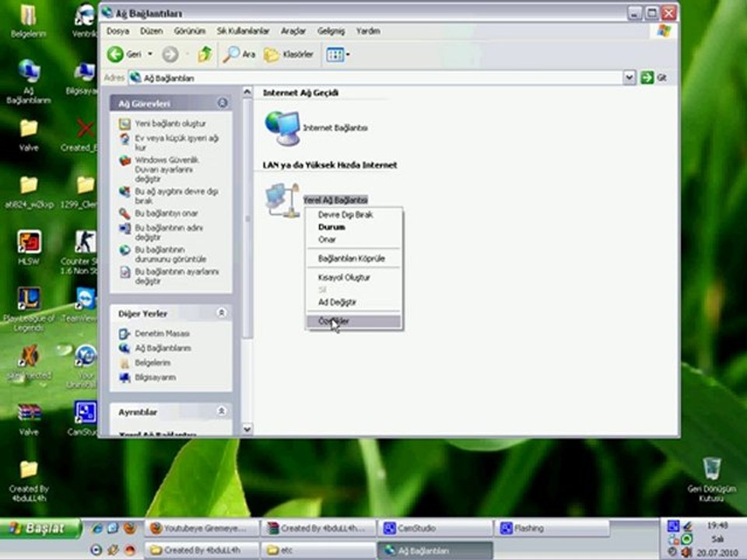Open the TeamViewer desktop icon
The width and height of the screenshot is (747, 560).
pyautogui.click(x=86, y=305)
